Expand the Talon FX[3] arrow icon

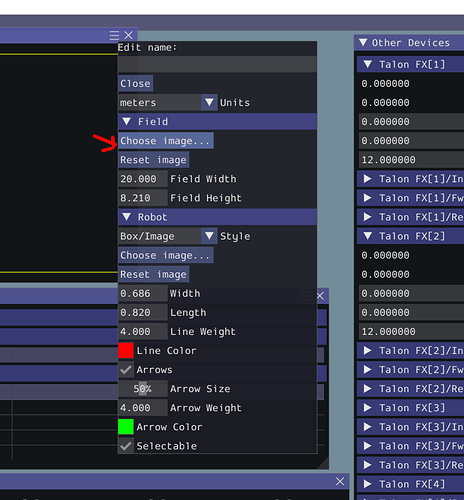pos(367,408)
